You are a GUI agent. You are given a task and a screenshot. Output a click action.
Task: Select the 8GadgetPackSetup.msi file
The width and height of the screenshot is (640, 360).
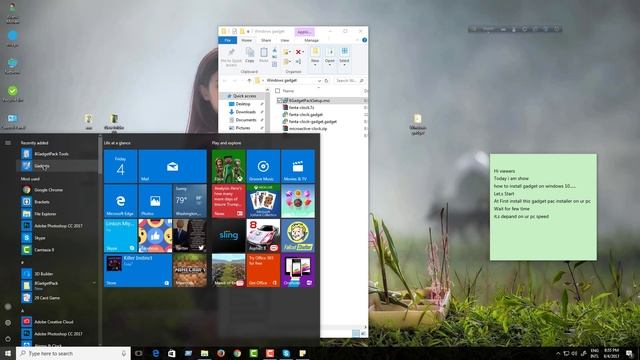309,100
